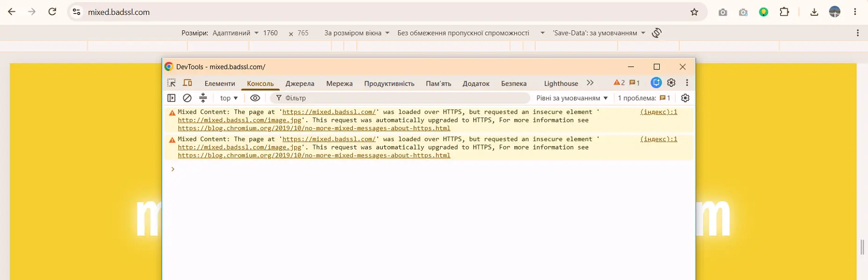Rotate the device viewport orientation
The height and width of the screenshot is (280, 868).
[656, 33]
